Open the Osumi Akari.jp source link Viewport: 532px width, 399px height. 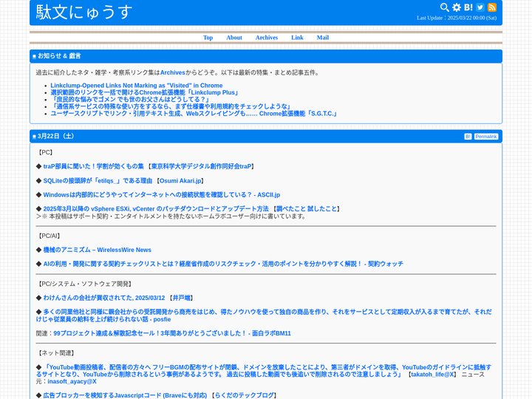click(180, 181)
